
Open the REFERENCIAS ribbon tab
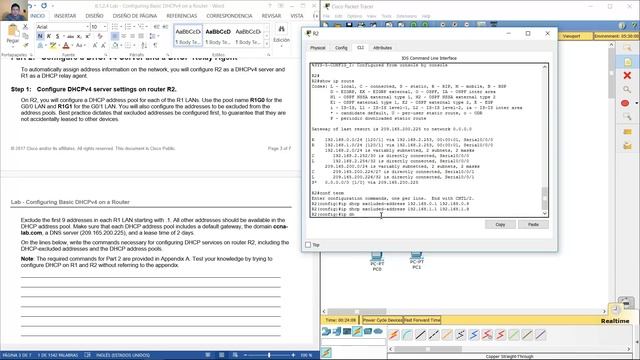pyautogui.click(x=182, y=16)
